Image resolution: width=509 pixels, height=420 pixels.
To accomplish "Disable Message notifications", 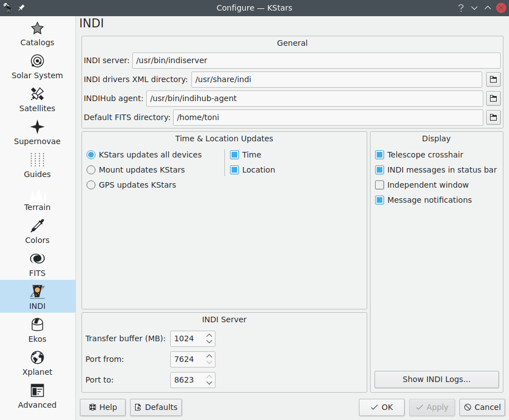I will (380, 200).
